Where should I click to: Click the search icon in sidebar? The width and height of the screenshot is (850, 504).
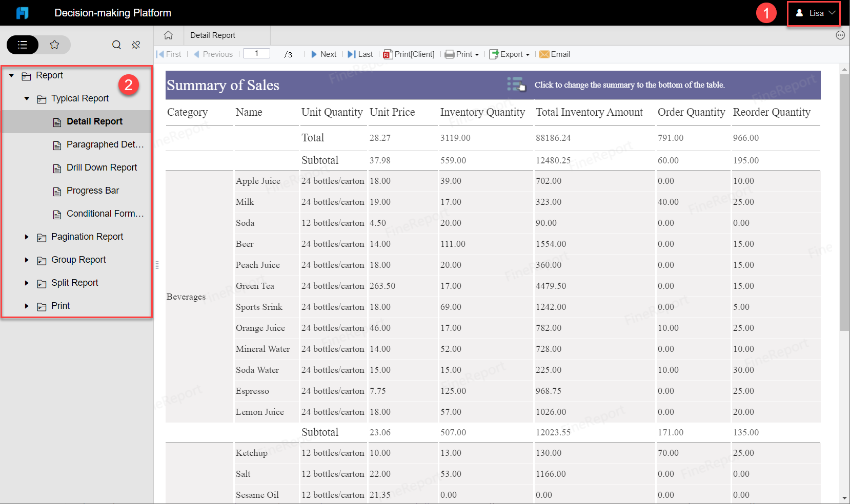(x=116, y=45)
